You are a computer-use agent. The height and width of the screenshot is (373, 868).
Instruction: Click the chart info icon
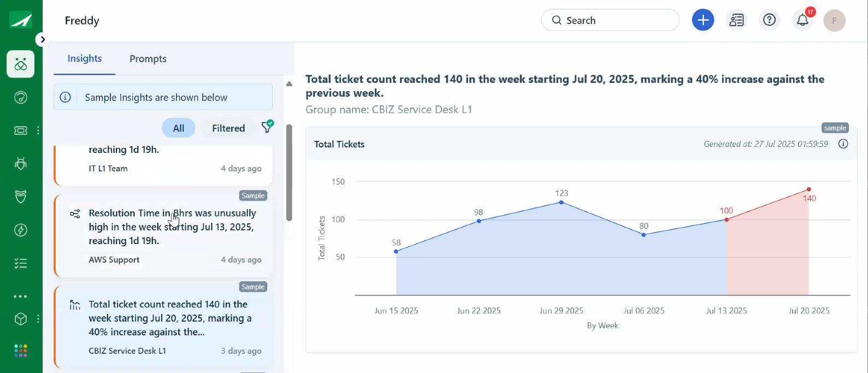[x=843, y=144]
